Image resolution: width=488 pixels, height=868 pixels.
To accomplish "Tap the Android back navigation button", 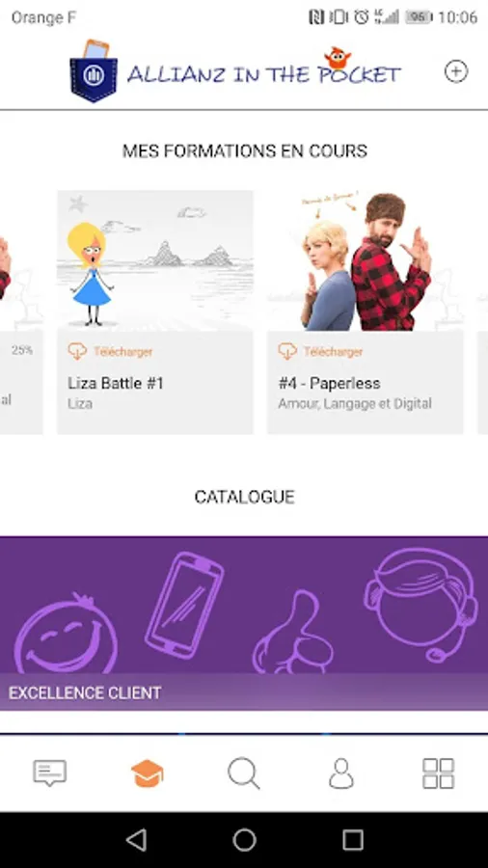I will click(136, 840).
